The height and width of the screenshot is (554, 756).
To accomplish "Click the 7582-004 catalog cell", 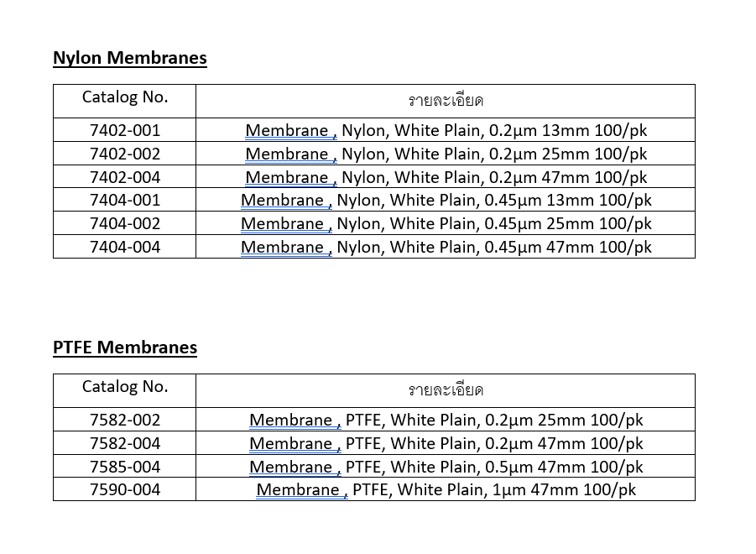I will [x=124, y=443].
